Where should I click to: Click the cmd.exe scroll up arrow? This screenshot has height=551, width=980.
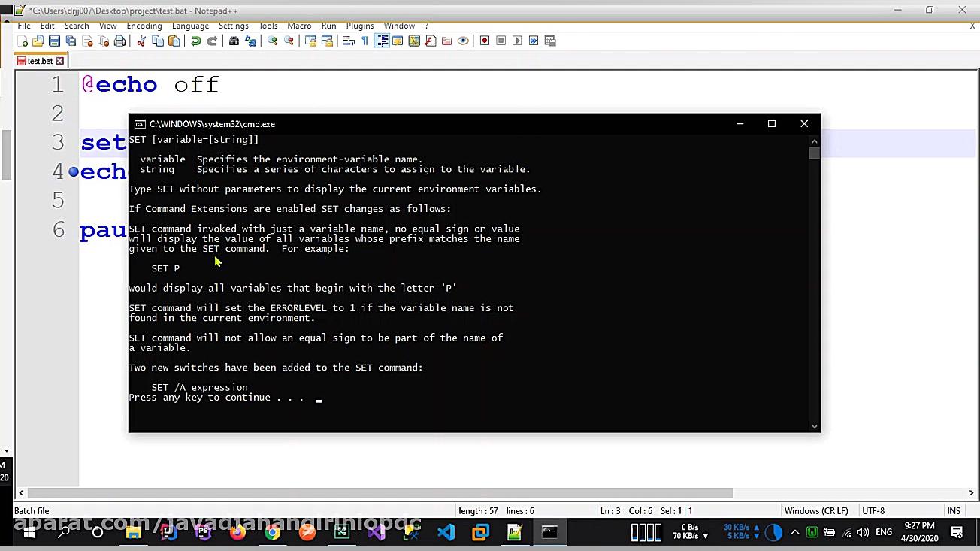click(x=815, y=140)
